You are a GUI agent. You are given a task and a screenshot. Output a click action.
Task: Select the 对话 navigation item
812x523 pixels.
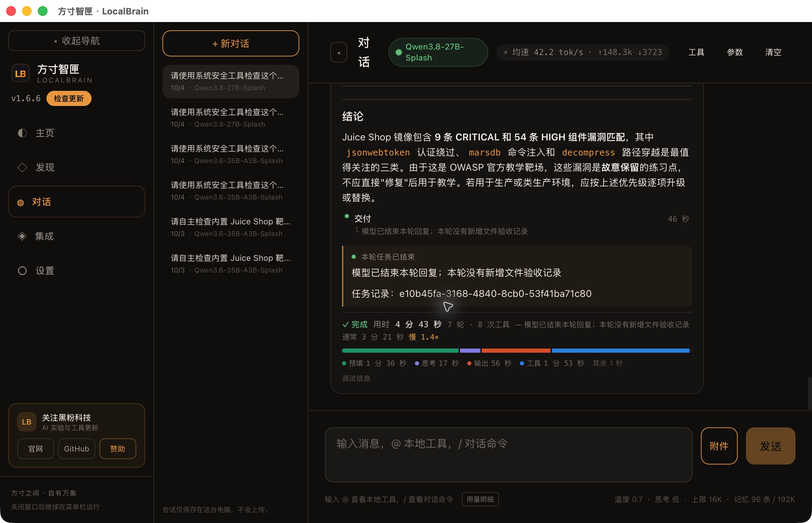pos(77,202)
